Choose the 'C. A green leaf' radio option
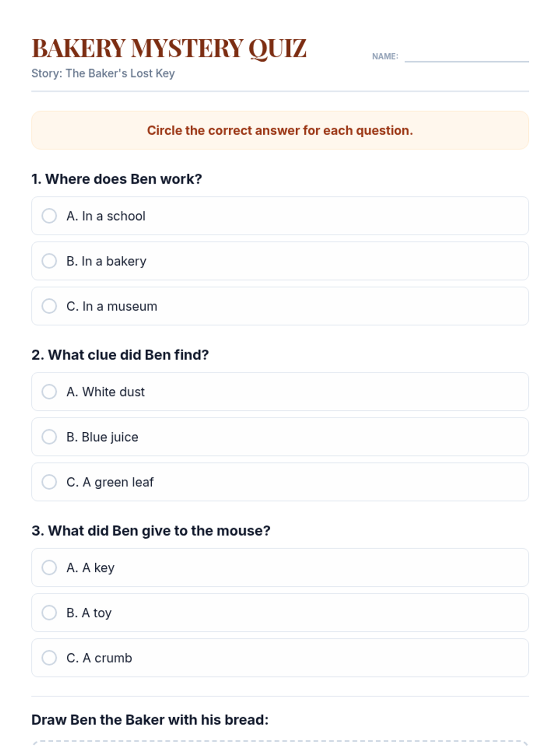Image resolution: width=560 pixels, height=747 pixels. coord(49,482)
